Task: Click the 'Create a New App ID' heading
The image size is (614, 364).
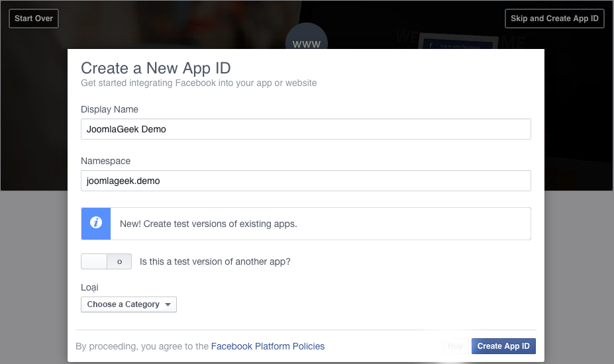Action: tap(156, 68)
